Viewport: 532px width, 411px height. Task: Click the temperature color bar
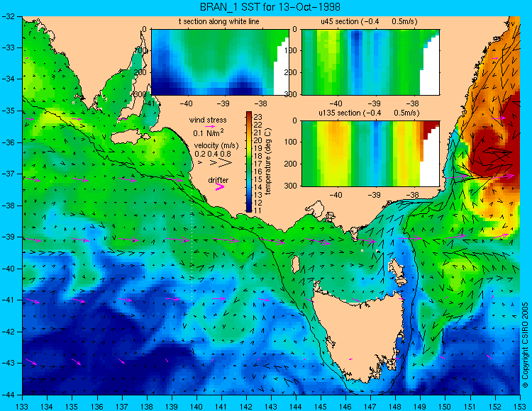(249, 162)
